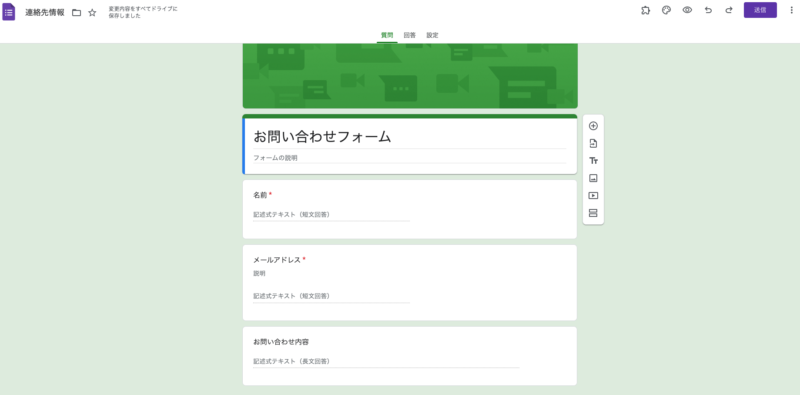The image size is (800, 395).
Task: Open the form preview with the eye icon
Action: pyautogui.click(x=687, y=10)
